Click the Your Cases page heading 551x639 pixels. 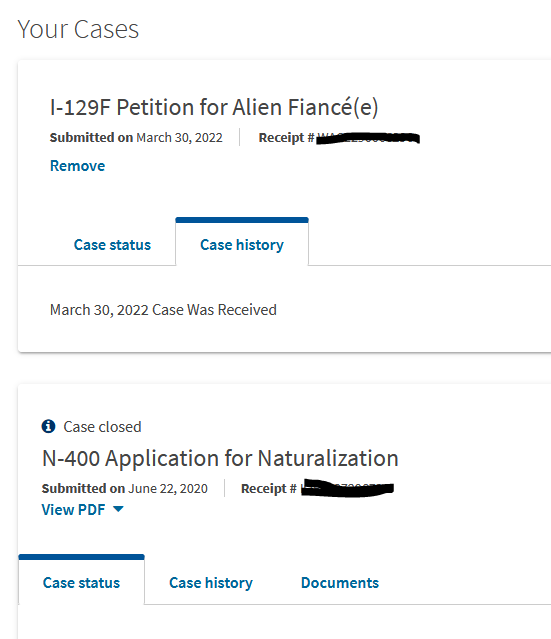point(78,29)
